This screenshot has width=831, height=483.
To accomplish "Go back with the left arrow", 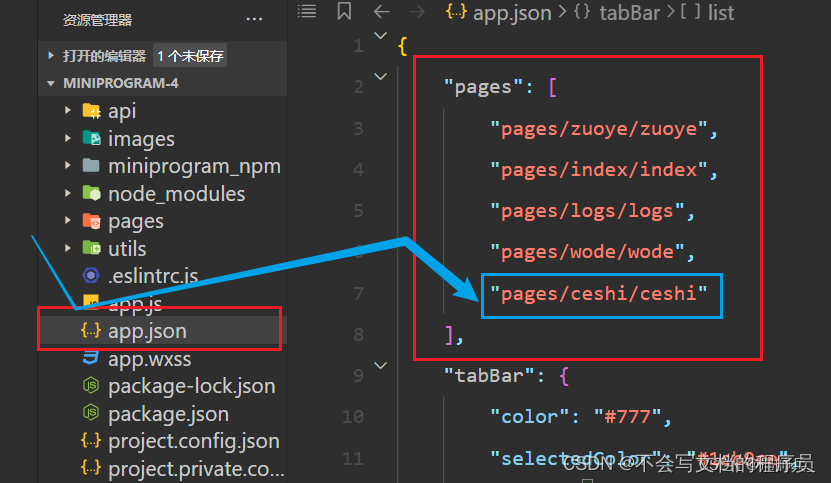I will 382,11.
